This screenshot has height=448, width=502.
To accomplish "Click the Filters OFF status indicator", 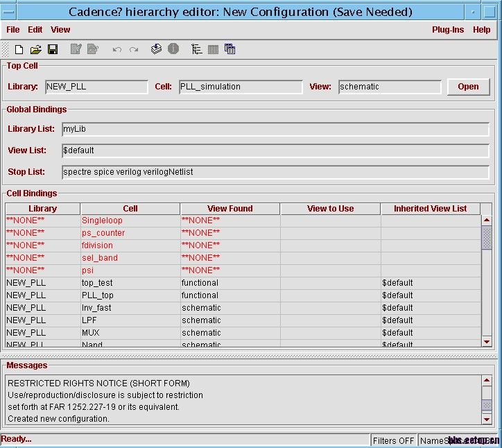I will 393,440.
